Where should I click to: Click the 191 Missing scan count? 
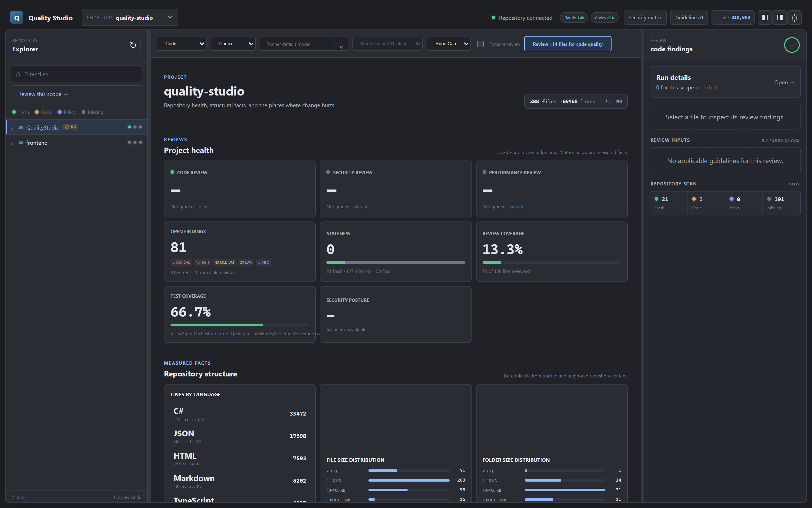coord(782,203)
